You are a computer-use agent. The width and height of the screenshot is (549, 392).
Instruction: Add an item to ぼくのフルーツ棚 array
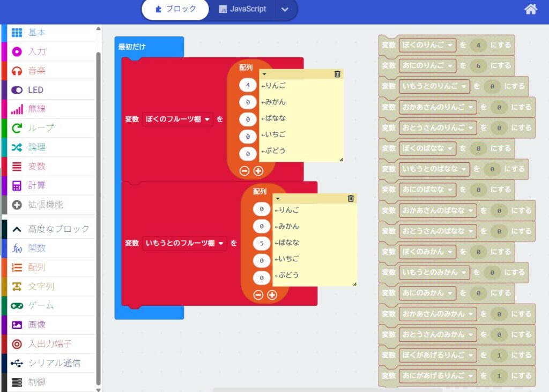tap(258, 171)
